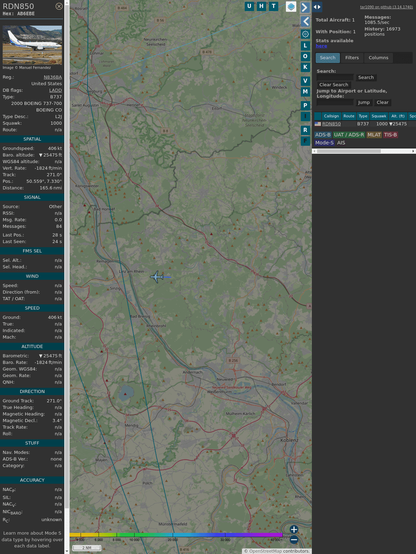Click the Mode-S legend label
The height and width of the screenshot is (554, 416).
pos(324,143)
